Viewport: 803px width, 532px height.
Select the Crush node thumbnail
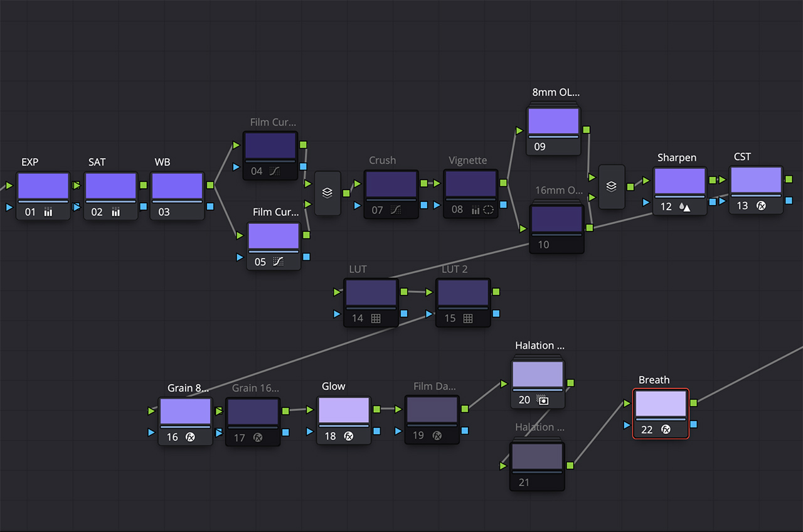point(391,184)
